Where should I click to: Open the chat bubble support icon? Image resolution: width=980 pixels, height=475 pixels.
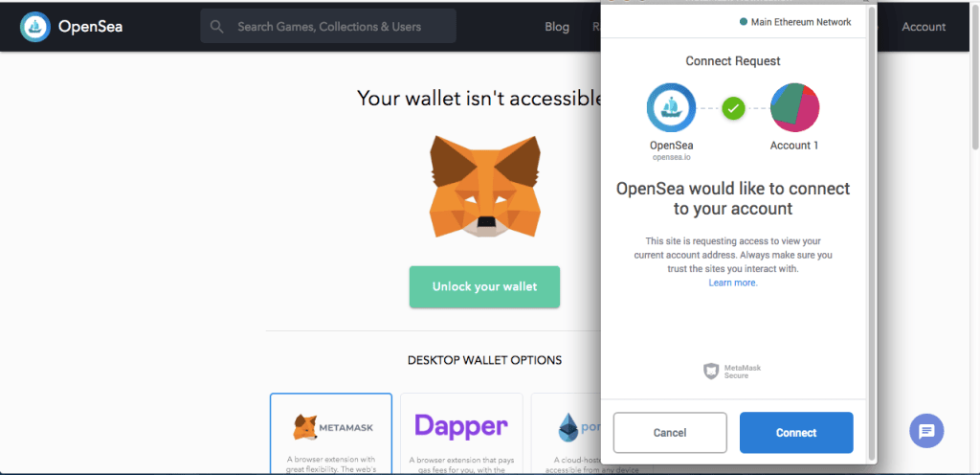click(926, 431)
